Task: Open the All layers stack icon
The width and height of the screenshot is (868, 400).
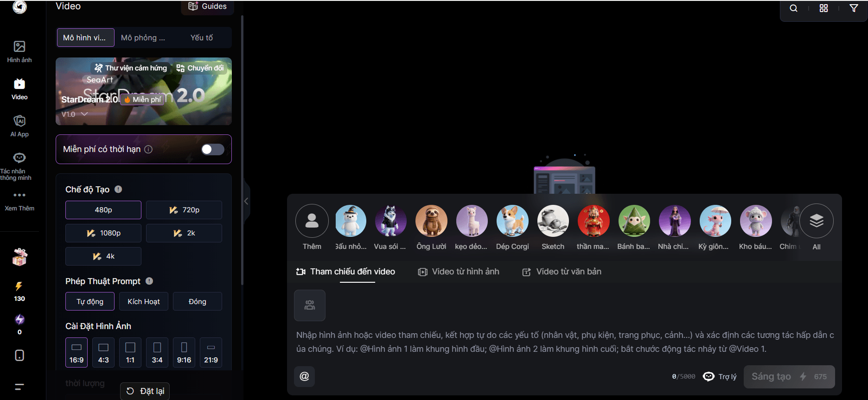Action: pyautogui.click(x=817, y=221)
